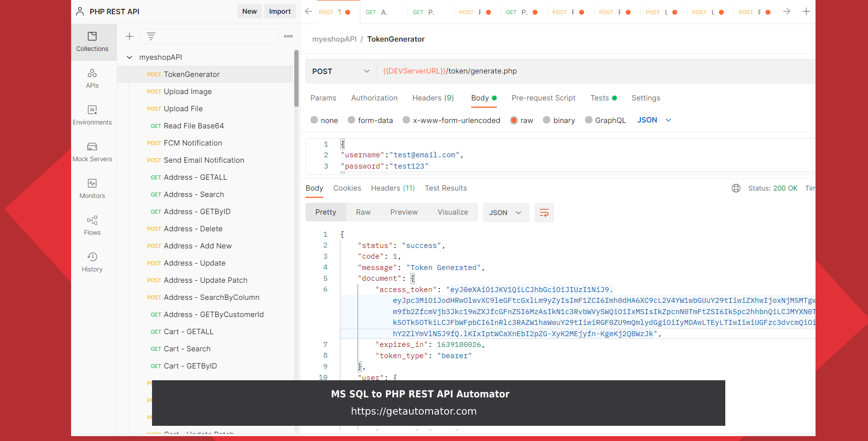
Task: Switch response view to Preview
Action: tap(404, 212)
